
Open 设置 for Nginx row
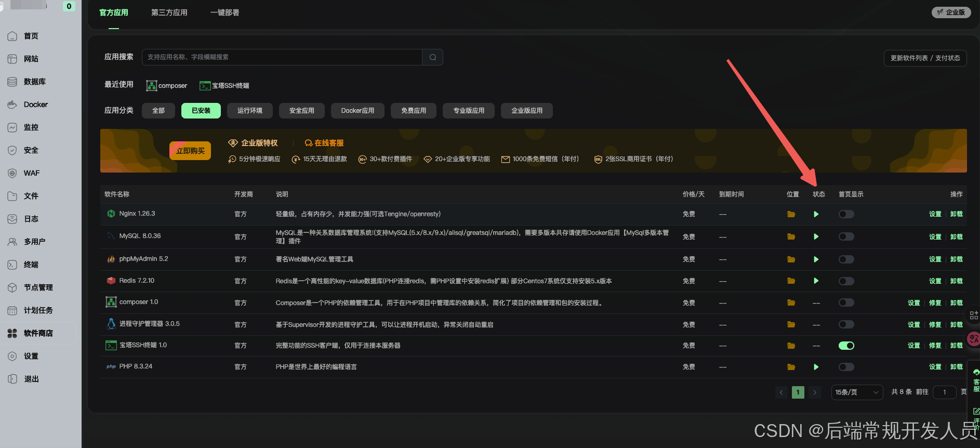(x=935, y=214)
